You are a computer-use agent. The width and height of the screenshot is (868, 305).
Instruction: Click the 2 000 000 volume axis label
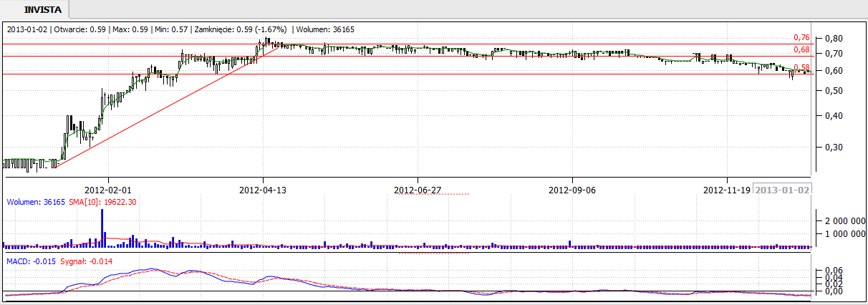click(841, 220)
